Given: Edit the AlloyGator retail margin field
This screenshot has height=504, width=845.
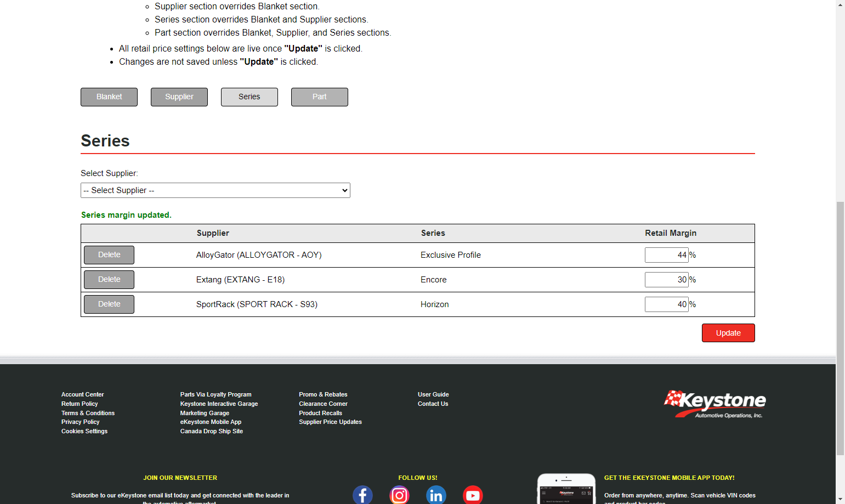Looking at the screenshot, I should pos(667,255).
